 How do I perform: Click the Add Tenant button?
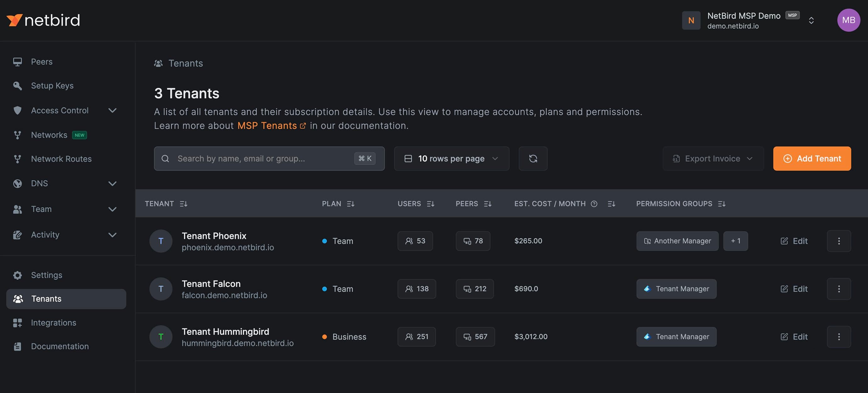[x=811, y=158]
